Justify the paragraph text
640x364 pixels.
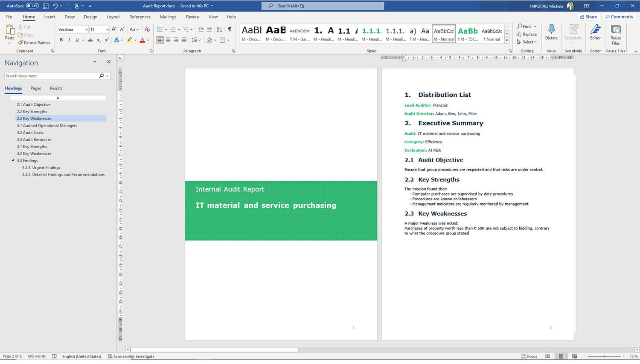click(x=184, y=40)
